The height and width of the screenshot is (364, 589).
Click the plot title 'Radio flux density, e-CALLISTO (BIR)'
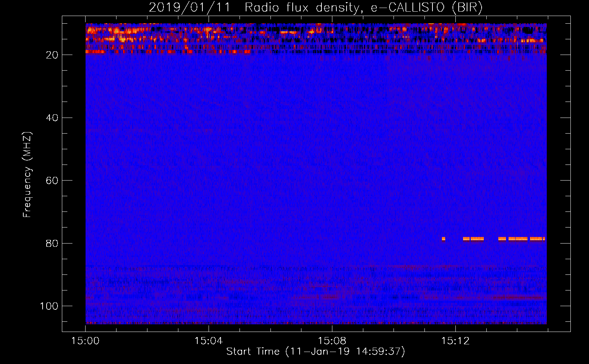pyautogui.click(x=364, y=7)
